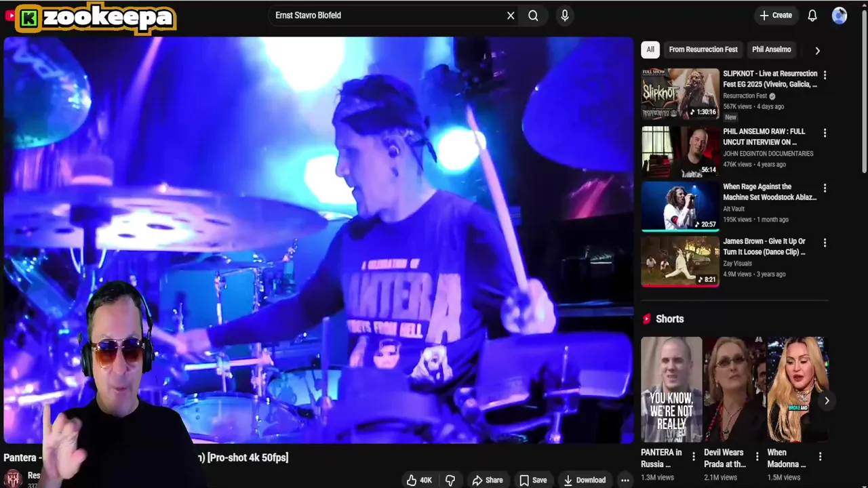Open When Madonna short
The image size is (868, 488).
[x=797, y=390]
